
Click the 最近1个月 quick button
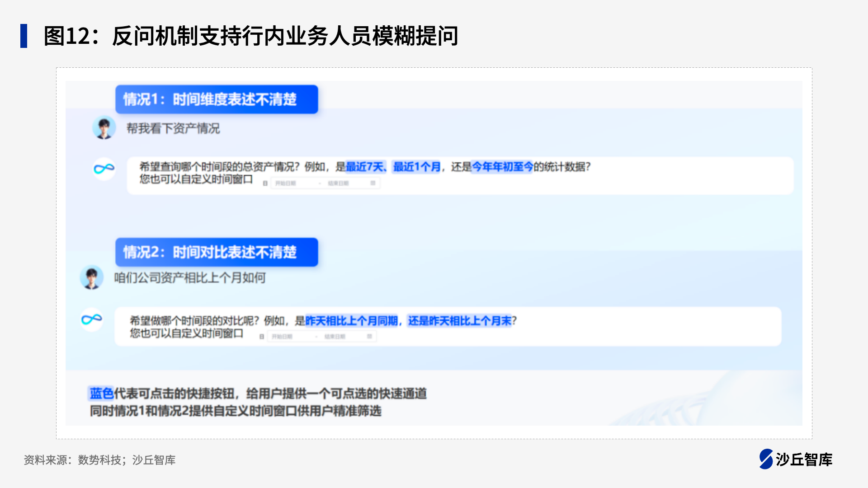tap(416, 167)
